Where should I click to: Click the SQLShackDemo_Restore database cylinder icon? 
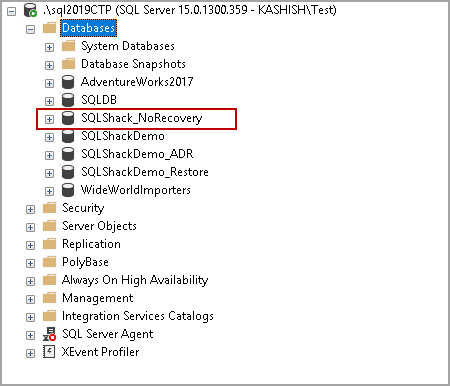point(68,172)
